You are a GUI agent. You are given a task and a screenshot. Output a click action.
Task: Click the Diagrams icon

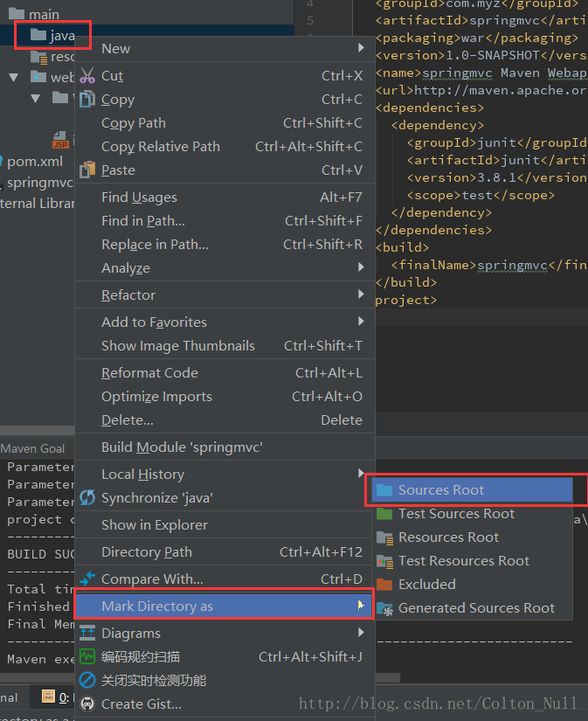86,633
